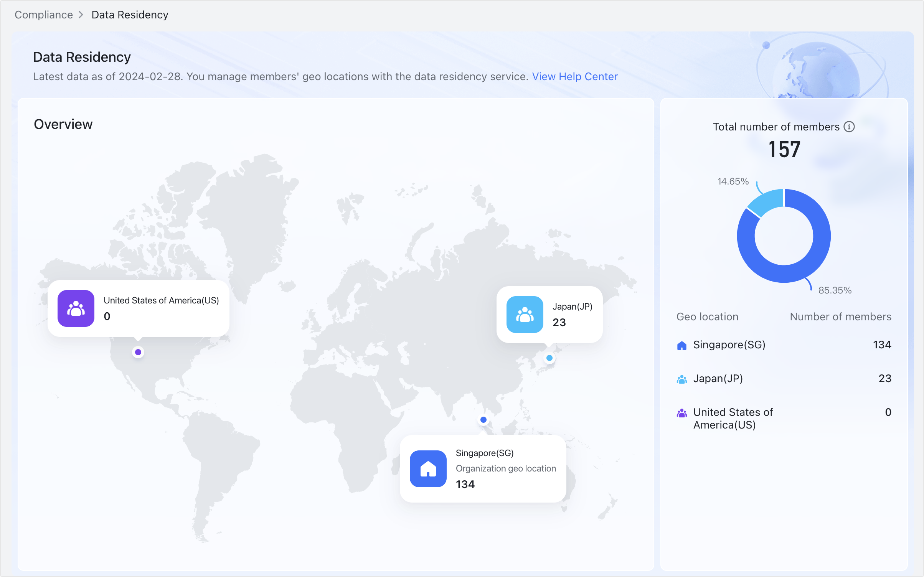Image resolution: width=924 pixels, height=577 pixels.
Task: Open the info tooltip beside Total number of members
Action: point(850,127)
